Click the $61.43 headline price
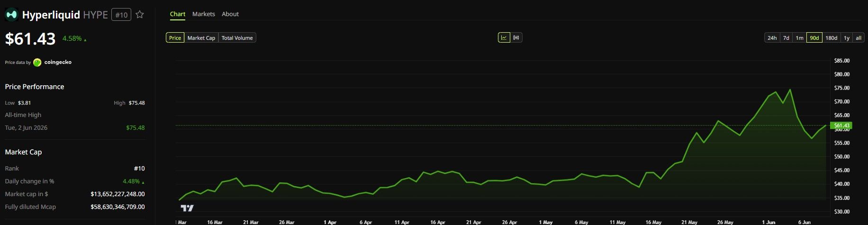The height and width of the screenshot is (225, 868). [x=30, y=39]
